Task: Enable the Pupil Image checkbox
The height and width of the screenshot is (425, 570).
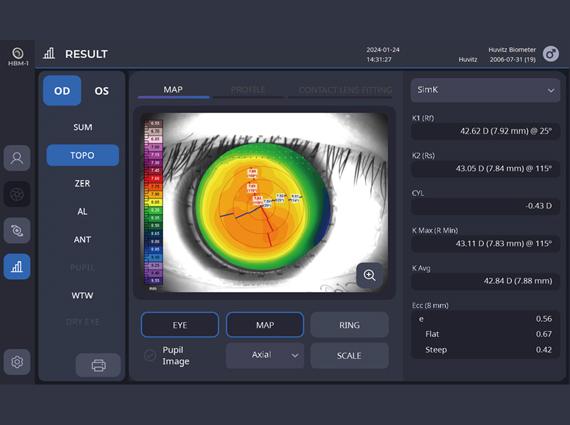Action: [150, 355]
